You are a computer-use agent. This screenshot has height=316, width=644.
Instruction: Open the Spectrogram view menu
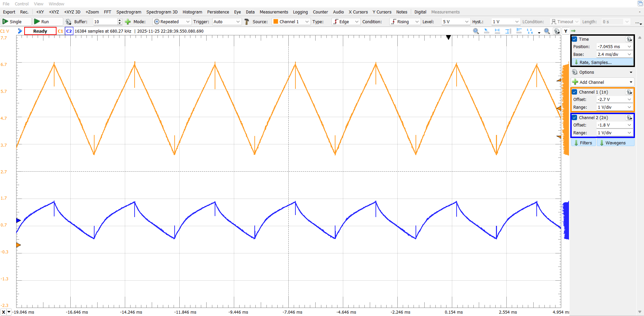(129, 12)
